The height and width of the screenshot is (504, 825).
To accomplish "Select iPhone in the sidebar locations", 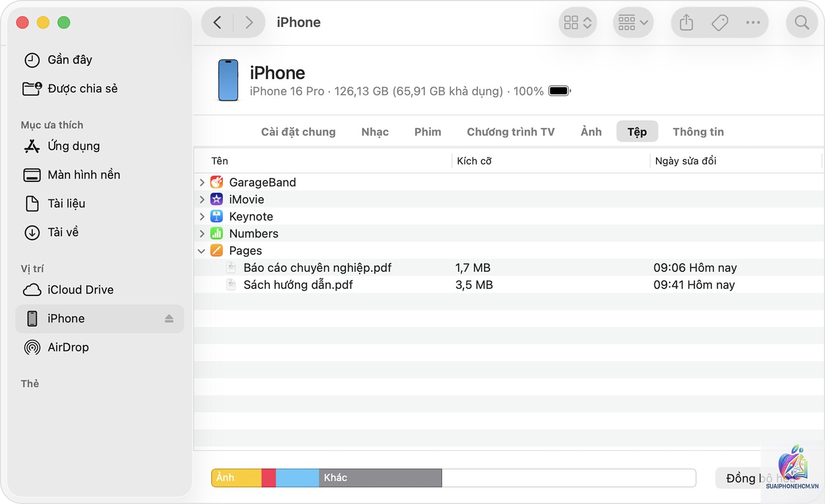I will 100,319.
